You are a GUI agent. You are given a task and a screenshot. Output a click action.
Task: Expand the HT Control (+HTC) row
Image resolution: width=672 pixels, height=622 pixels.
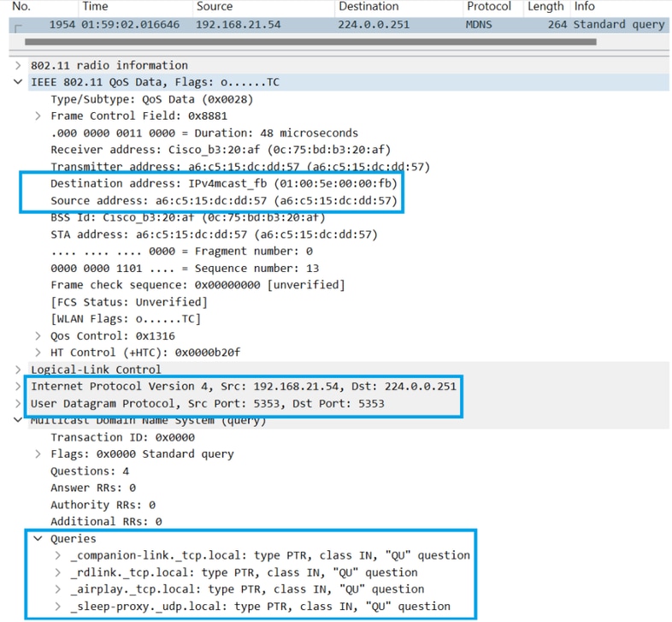pos(38,352)
